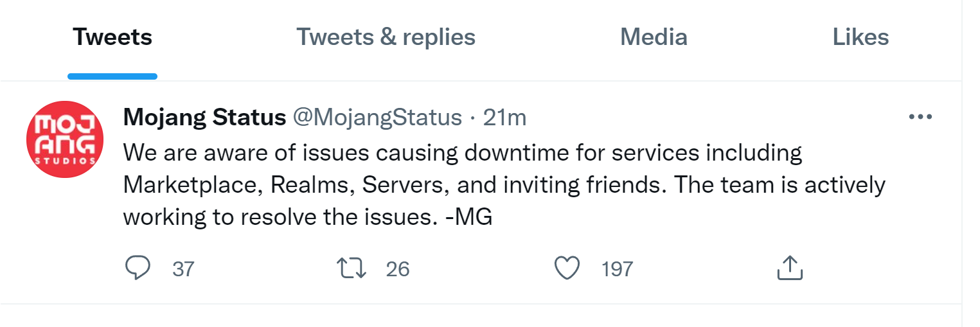
Task: Select the Media tab
Action: pos(654,37)
